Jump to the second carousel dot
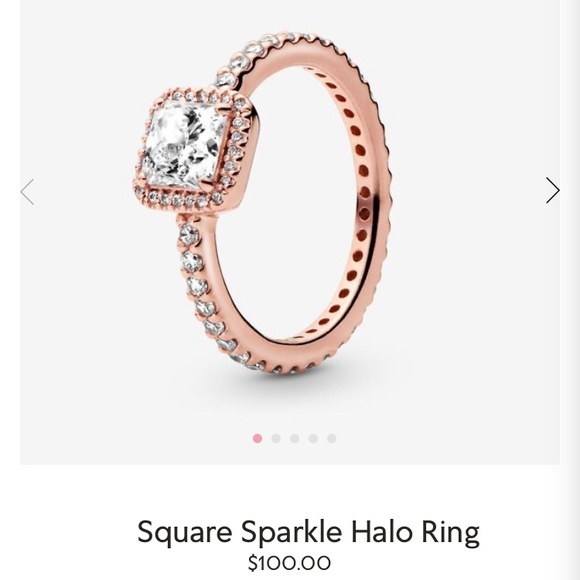This screenshot has width=580, height=580. point(276,438)
